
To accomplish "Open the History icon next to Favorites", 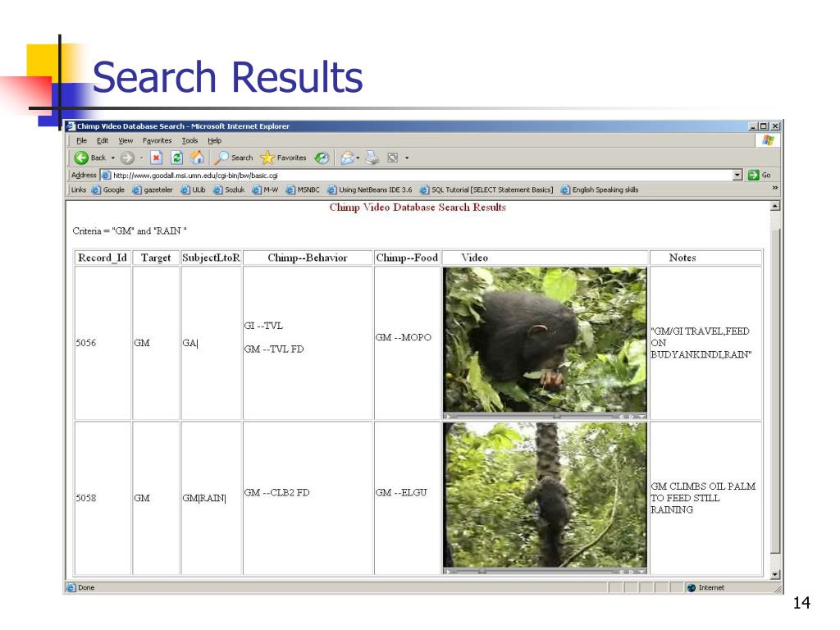I will click(x=322, y=157).
